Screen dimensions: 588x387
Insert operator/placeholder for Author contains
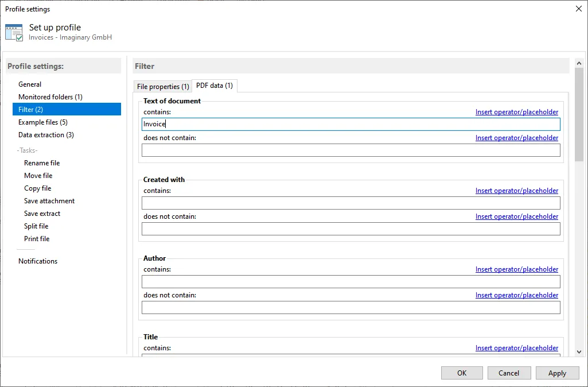pos(517,269)
